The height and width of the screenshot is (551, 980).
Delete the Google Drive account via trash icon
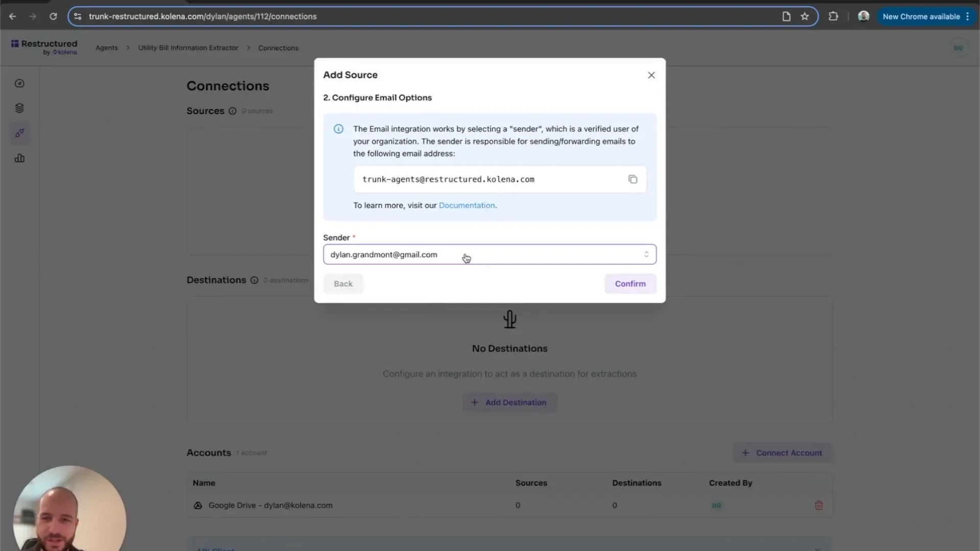819,505
